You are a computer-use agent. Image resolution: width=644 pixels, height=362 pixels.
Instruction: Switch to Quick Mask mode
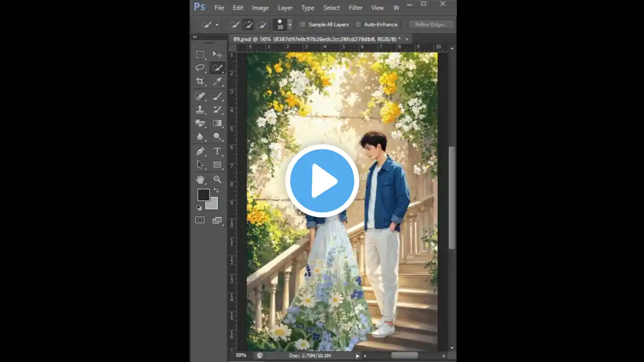point(200,220)
